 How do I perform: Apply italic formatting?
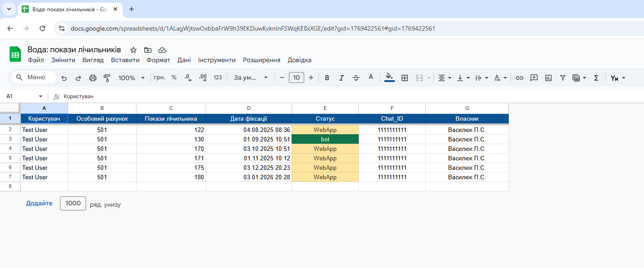(x=341, y=77)
